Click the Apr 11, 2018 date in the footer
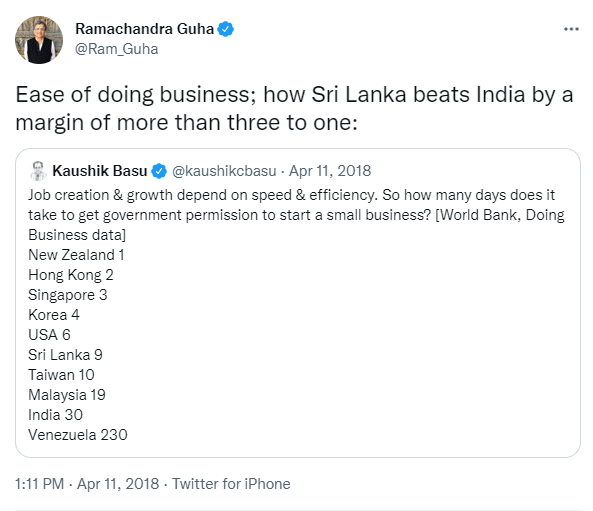 [118, 484]
